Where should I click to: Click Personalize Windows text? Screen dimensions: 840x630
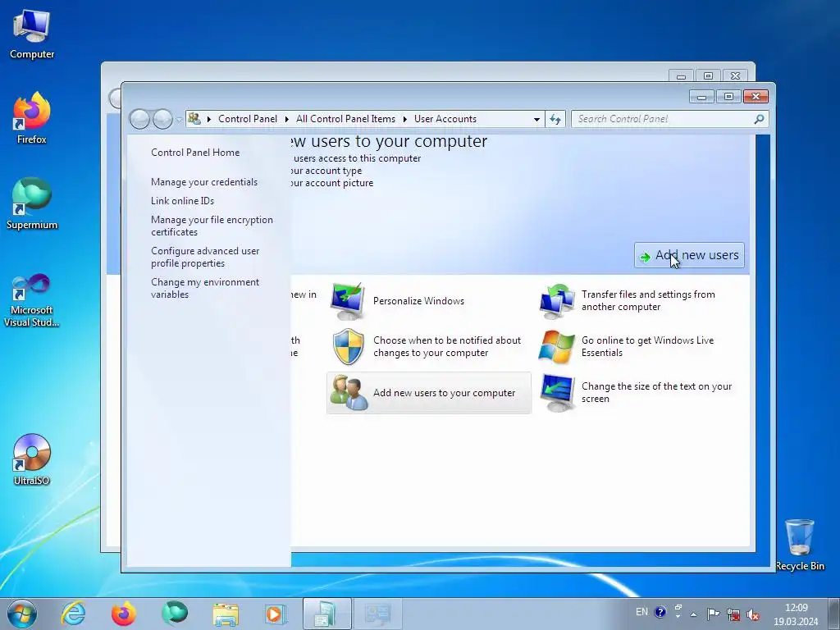(418, 301)
